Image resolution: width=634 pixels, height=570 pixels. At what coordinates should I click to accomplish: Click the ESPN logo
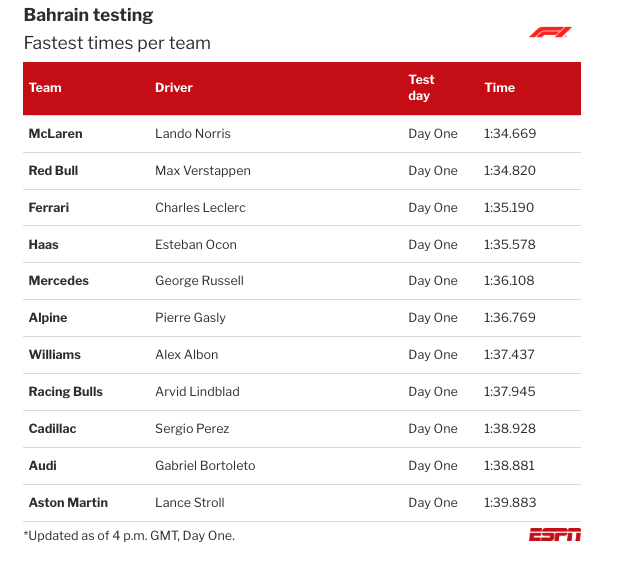[x=555, y=535]
